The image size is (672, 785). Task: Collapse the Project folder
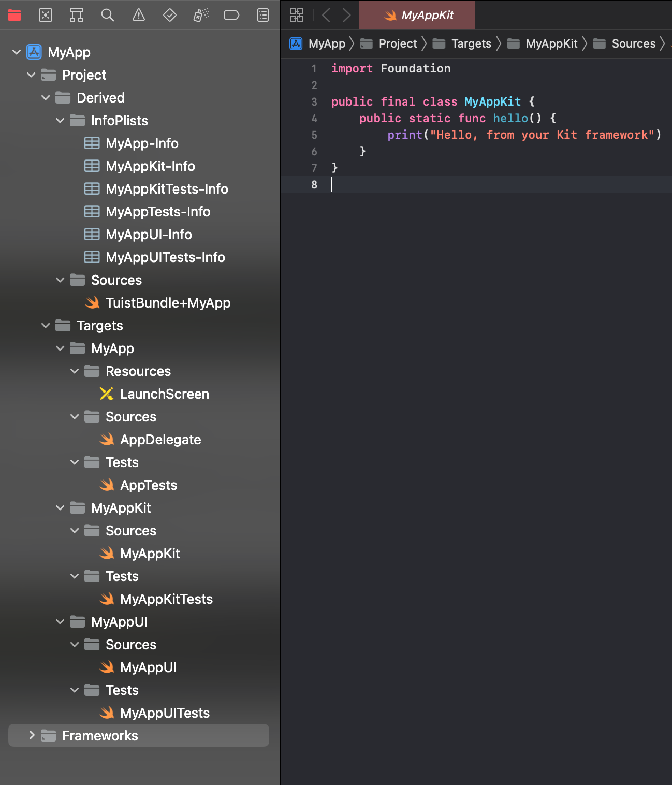click(31, 75)
